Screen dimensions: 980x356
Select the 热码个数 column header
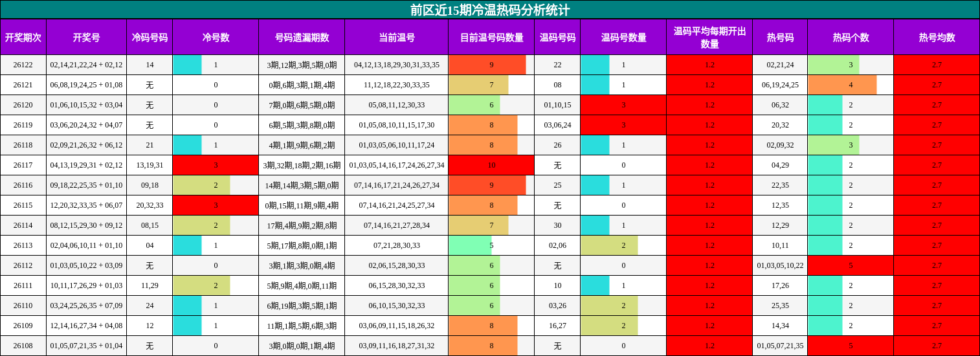coord(851,38)
